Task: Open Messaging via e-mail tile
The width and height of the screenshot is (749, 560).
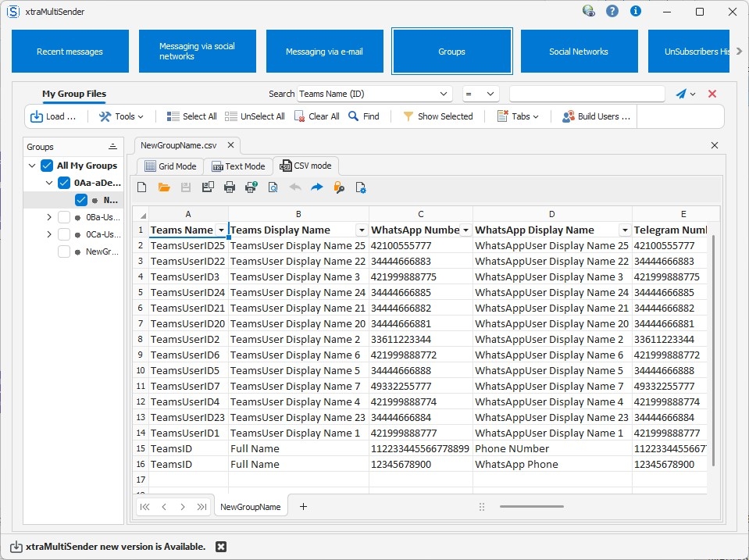Action: coord(325,51)
